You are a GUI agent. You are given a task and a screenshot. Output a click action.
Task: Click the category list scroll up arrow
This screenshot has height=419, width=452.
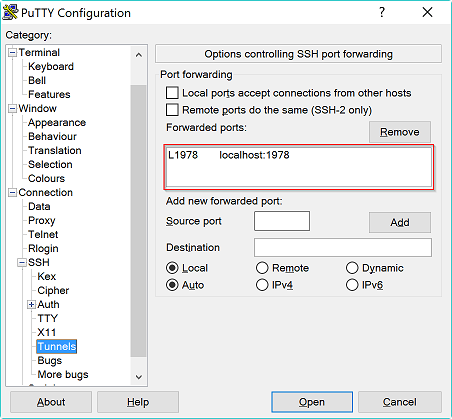139,55
